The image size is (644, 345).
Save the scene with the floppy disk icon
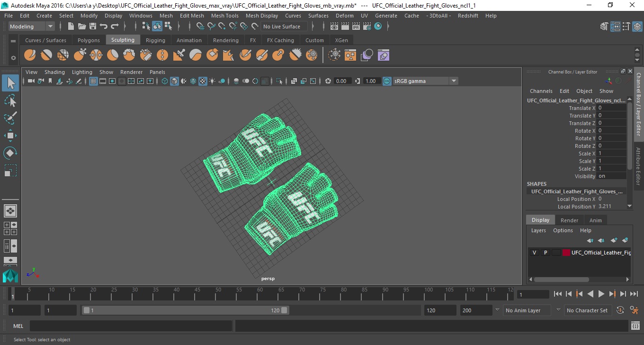(93, 27)
